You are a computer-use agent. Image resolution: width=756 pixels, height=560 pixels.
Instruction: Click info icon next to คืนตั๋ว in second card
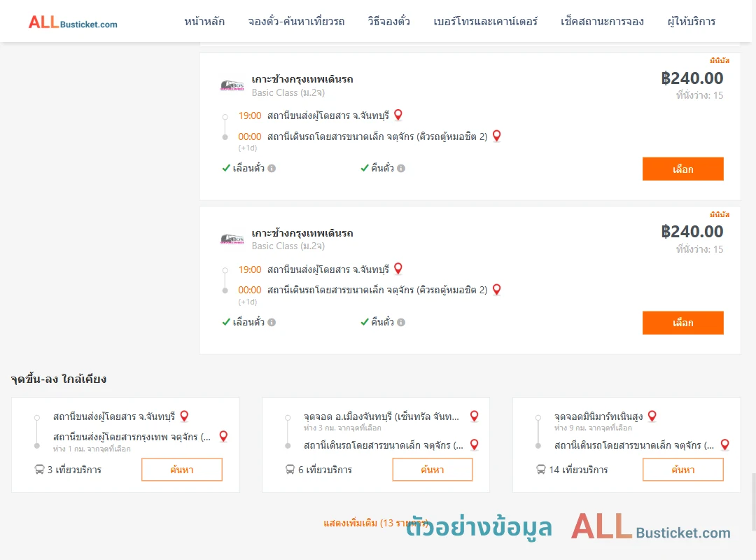[401, 322]
